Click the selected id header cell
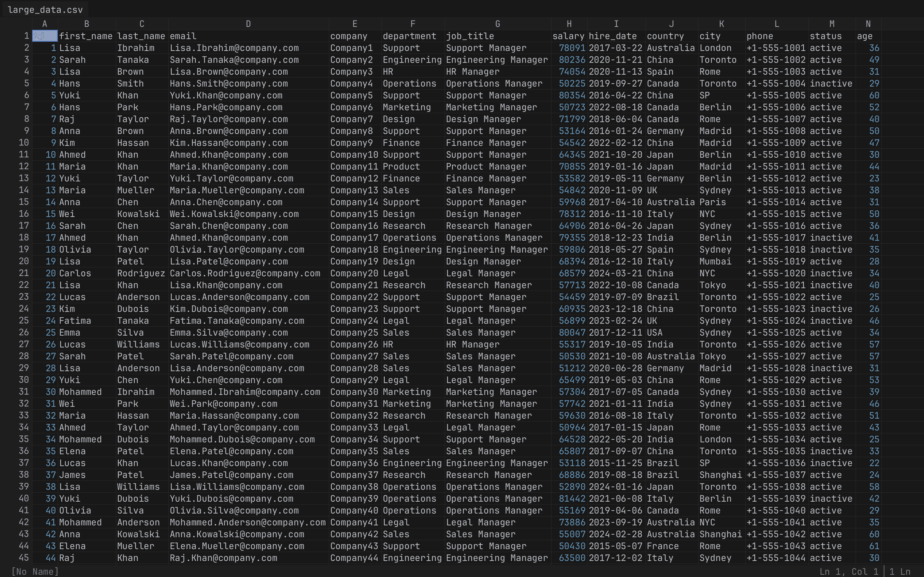 click(x=45, y=36)
